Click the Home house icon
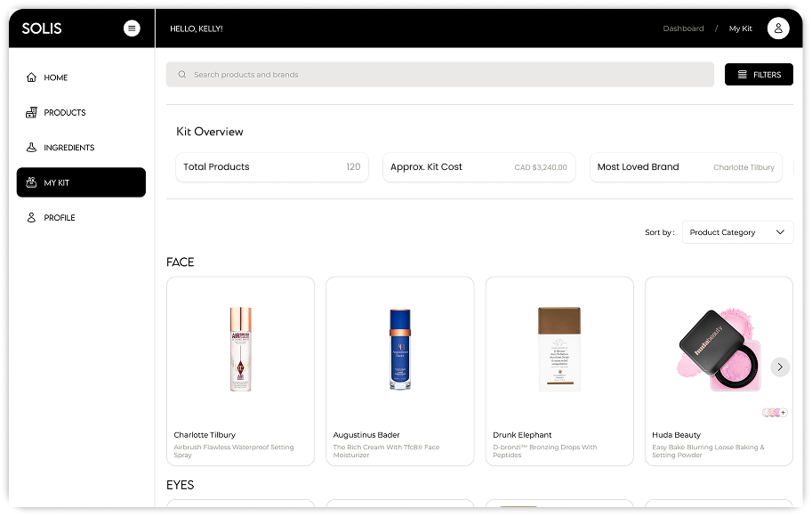The image size is (812, 516). pos(32,77)
